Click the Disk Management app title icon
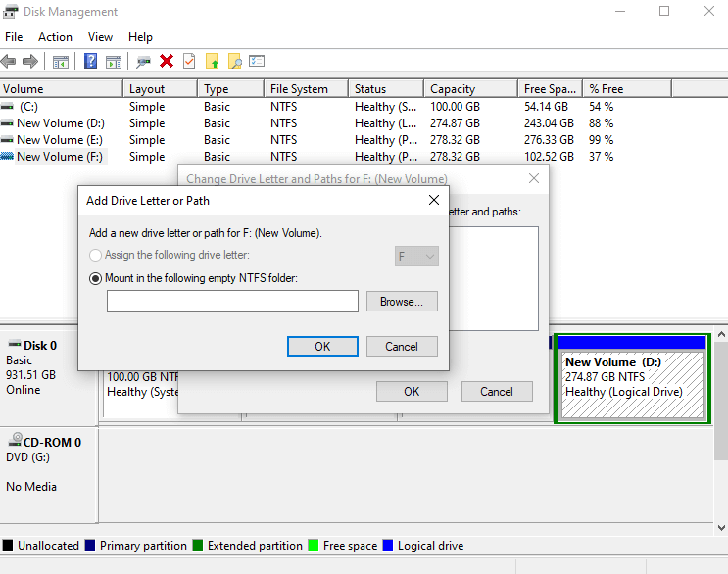 (10, 12)
